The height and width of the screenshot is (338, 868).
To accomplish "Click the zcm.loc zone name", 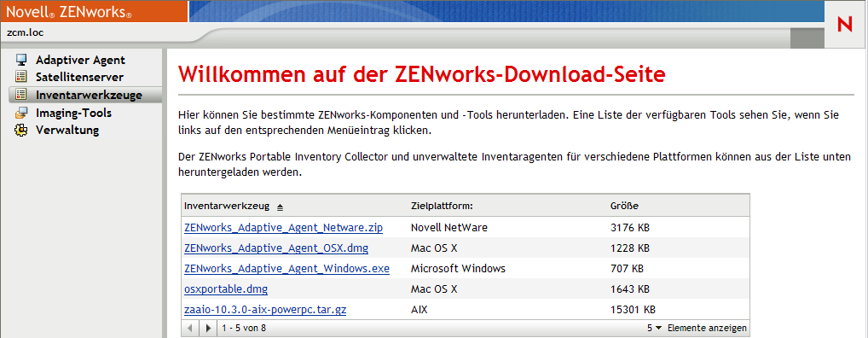I will 25,32.
